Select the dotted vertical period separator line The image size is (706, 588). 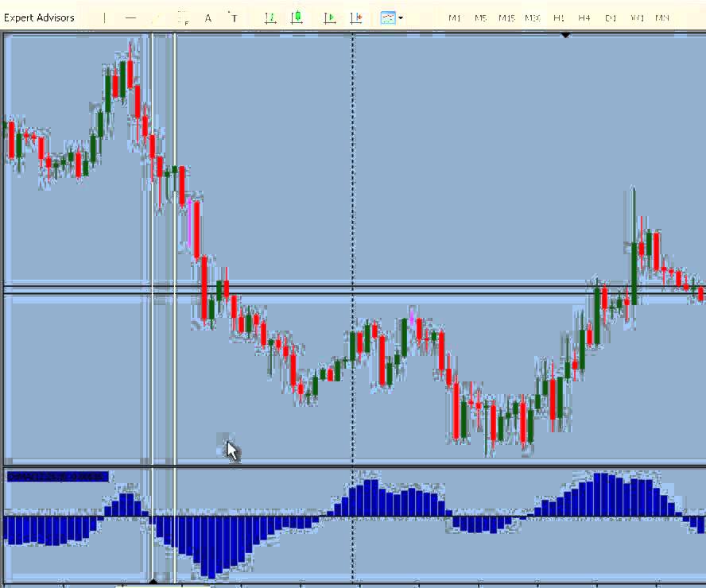pyautogui.click(x=353, y=199)
